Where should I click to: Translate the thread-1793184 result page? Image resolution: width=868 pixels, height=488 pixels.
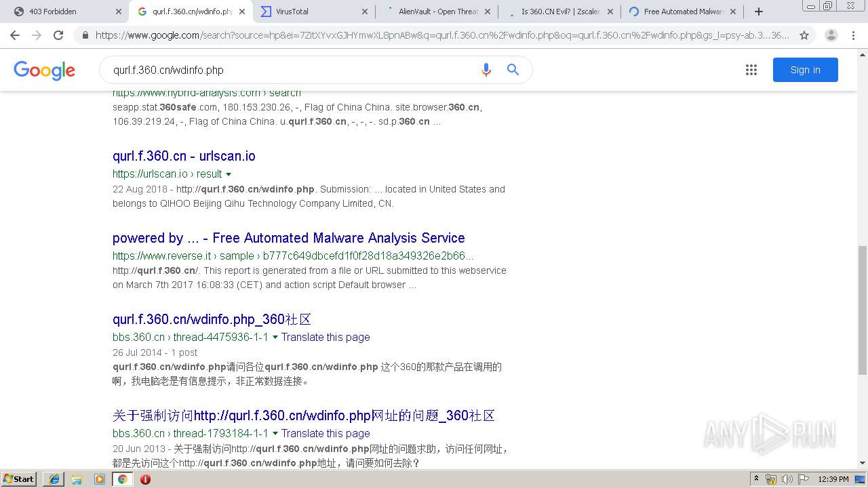(x=325, y=433)
